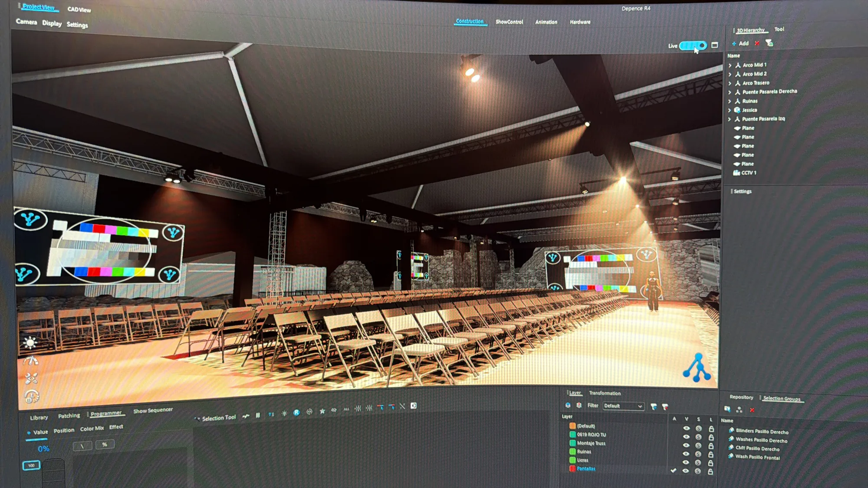The width and height of the screenshot is (868, 488).
Task: Expand the Jessica hierarchy node
Action: (x=730, y=110)
